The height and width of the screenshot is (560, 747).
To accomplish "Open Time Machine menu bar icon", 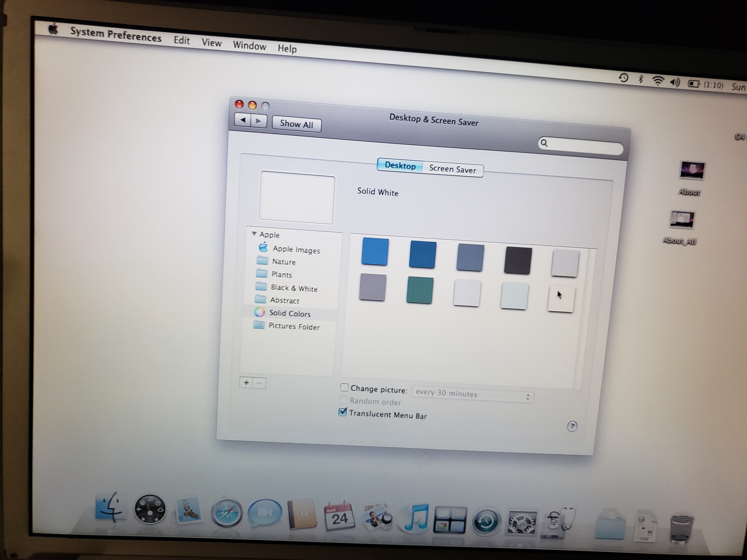I will tap(623, 78).
